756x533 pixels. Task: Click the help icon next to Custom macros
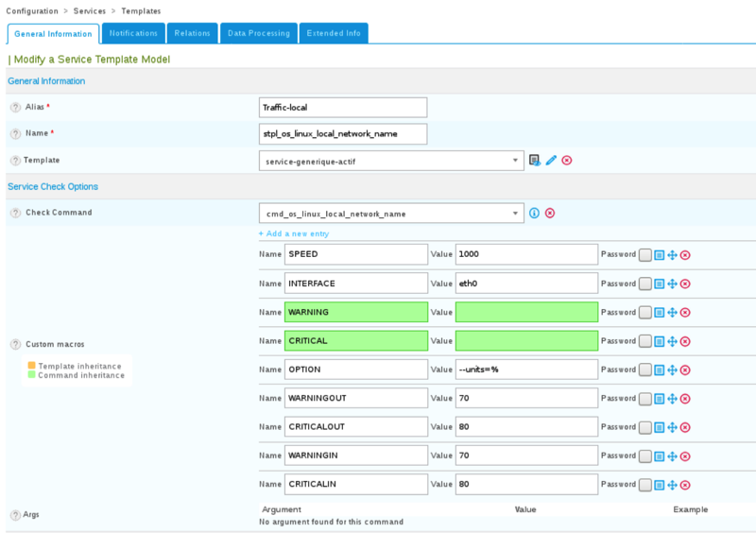[15, 344]
